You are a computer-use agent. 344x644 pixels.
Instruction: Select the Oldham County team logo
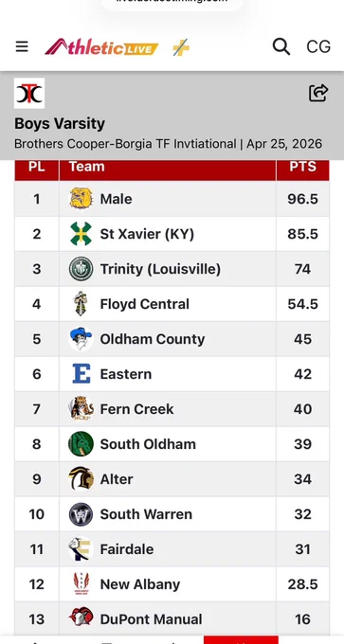(81, 339)
